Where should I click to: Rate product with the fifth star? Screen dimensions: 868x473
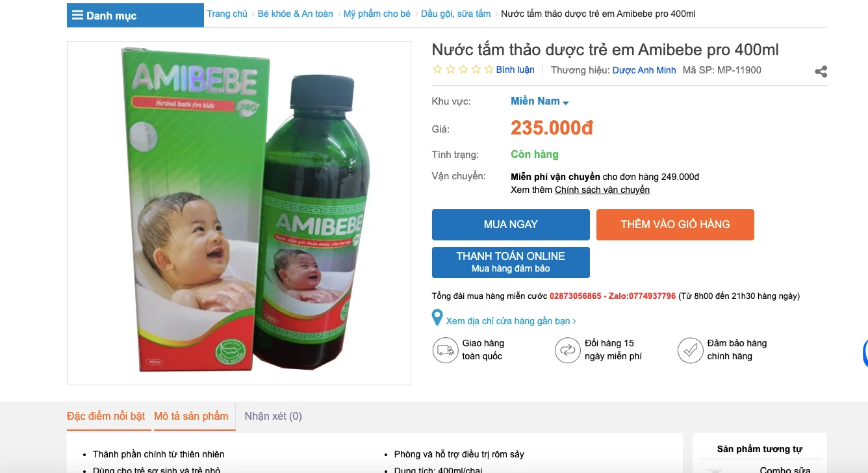(489, 70)
